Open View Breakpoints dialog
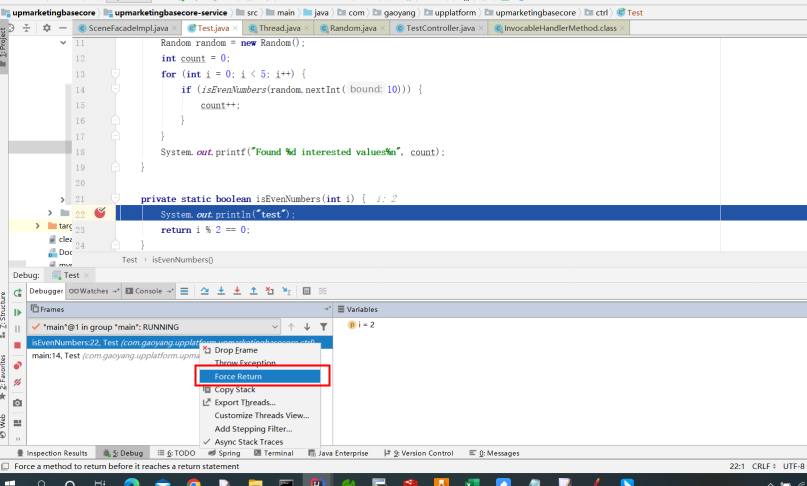This screenshot has height=486, width=807. pos(17,366)
